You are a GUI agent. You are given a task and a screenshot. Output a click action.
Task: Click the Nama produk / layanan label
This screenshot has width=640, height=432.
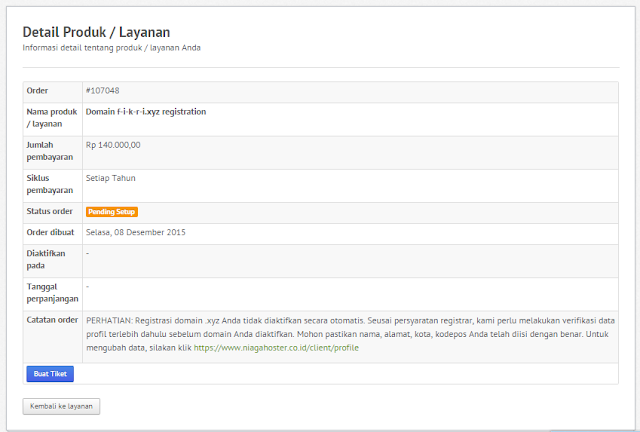point(52,118)
